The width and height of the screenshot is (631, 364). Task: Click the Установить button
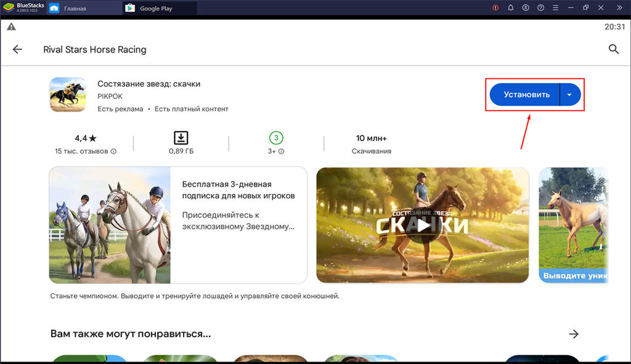pos(525,94)
